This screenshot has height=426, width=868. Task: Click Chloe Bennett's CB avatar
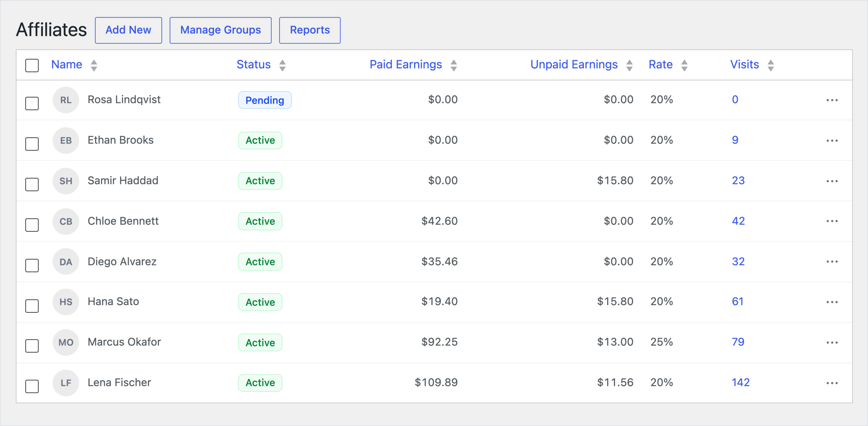pyautogui.click(x=66, y=221)
